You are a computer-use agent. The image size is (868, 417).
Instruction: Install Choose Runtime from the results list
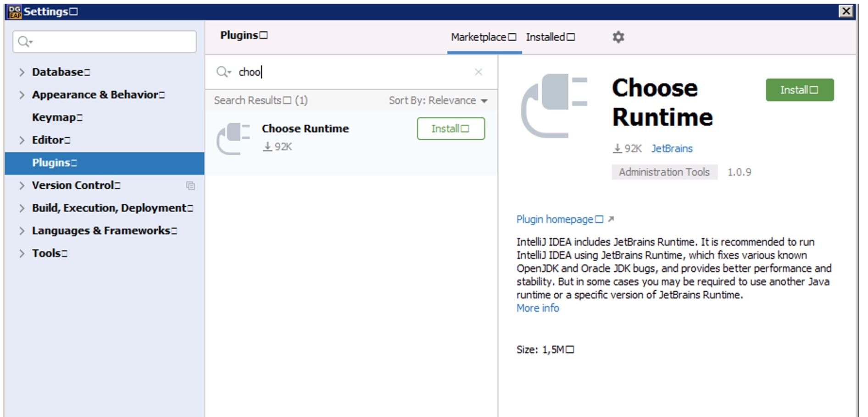[451, 129]
